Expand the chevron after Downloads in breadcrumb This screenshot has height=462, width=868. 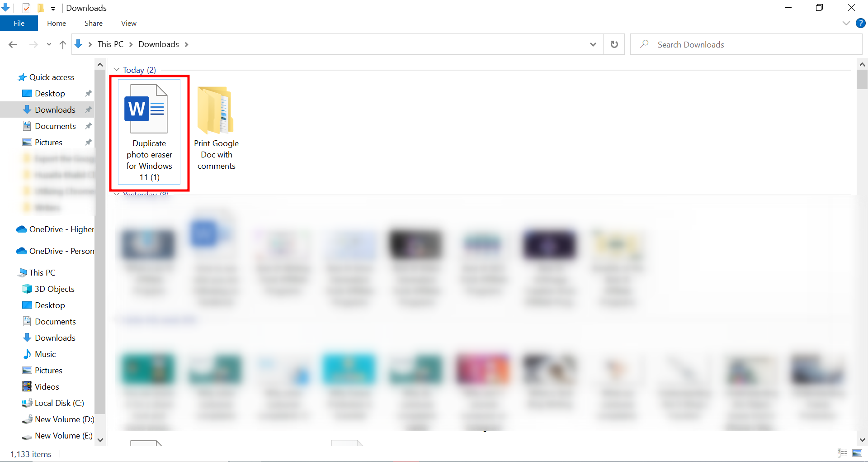tap(186, 44)
